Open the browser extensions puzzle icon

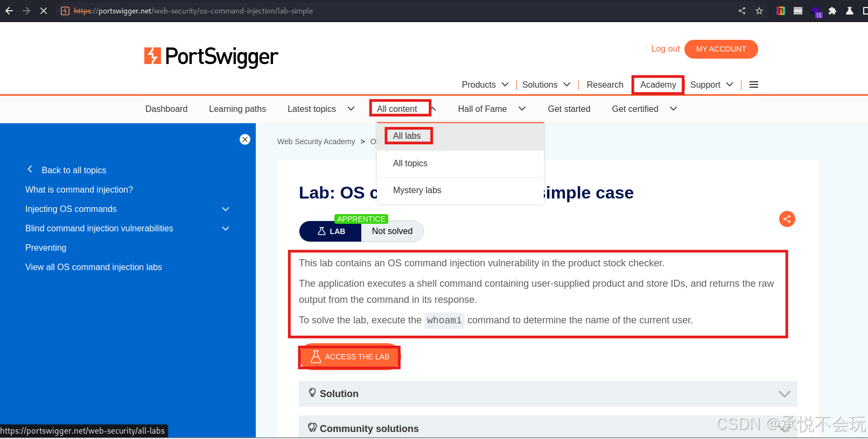click(832, 11)
